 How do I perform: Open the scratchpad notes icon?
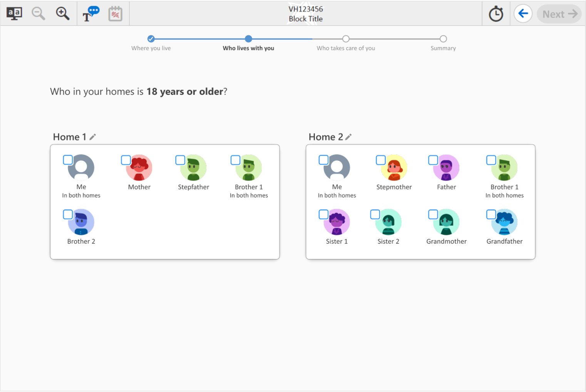115,14
